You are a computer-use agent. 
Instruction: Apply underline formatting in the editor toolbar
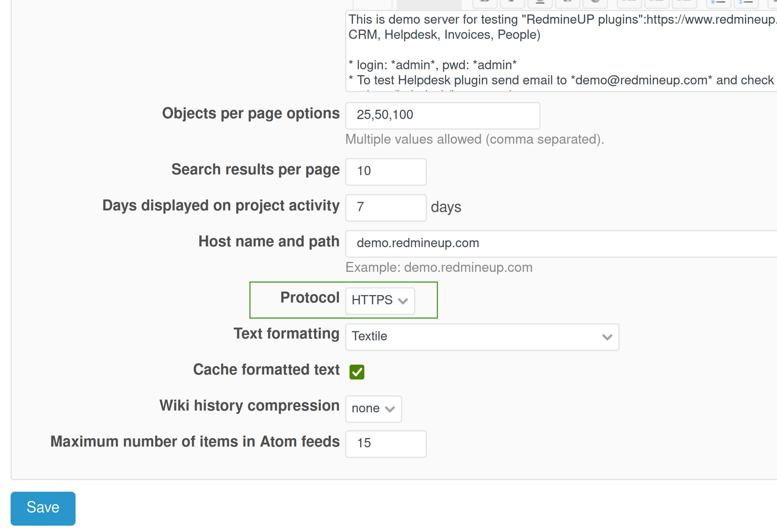click(x=540, y=3)
